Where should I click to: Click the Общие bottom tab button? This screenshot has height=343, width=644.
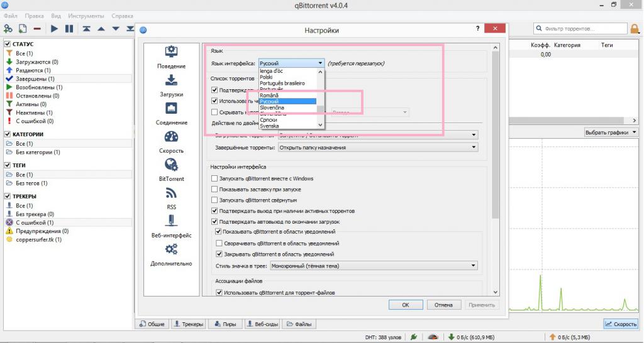point(152,324)
